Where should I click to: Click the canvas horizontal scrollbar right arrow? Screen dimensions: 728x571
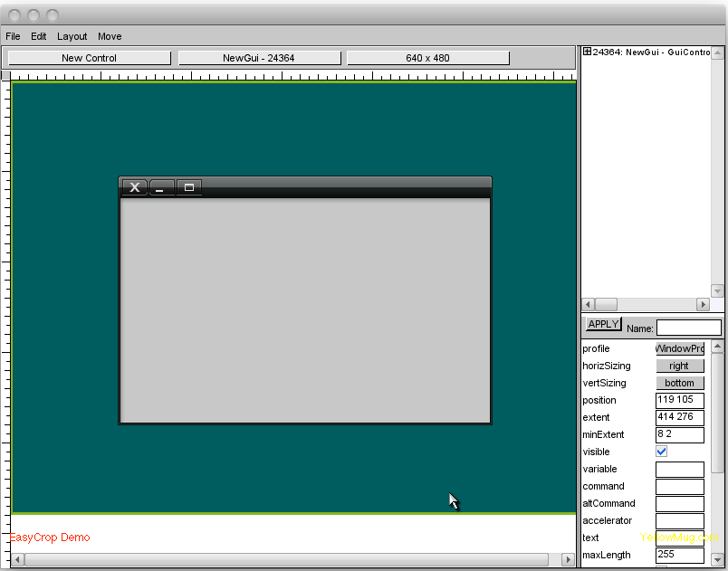569,560
